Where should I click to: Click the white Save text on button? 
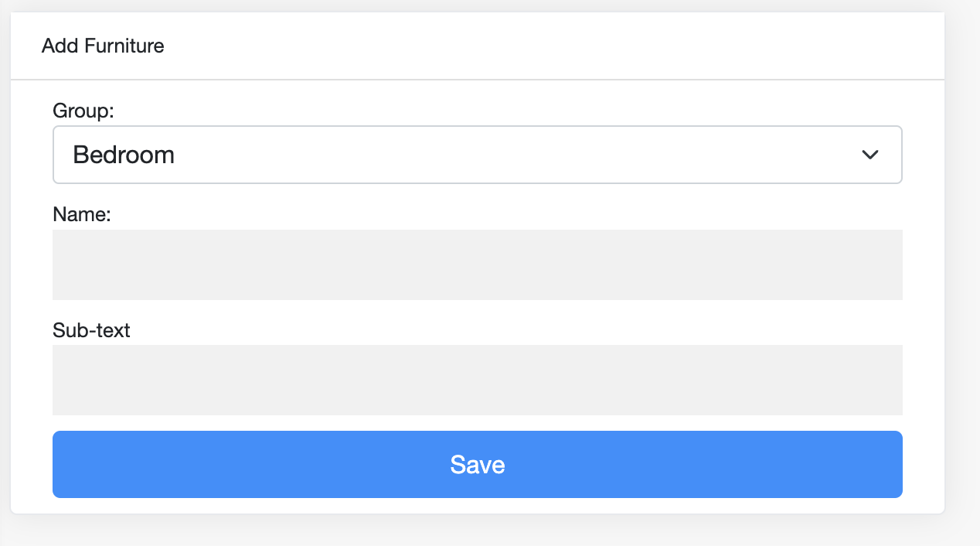[x=478, y=464]
